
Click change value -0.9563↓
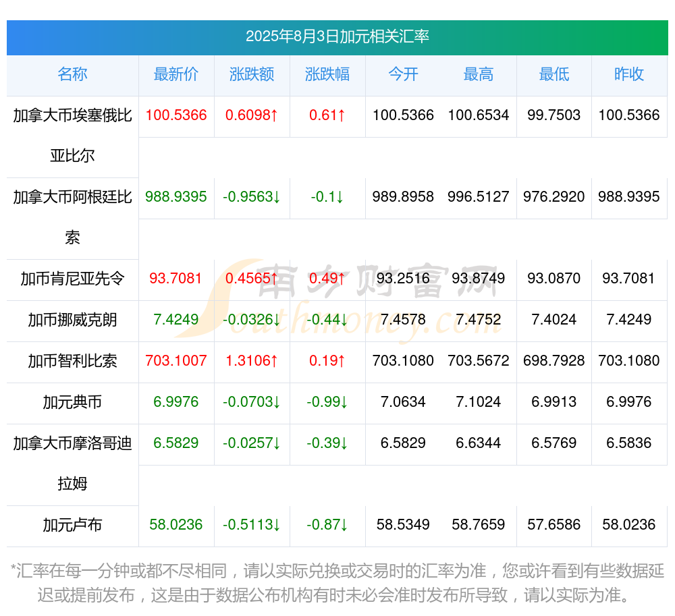click(252, 197)
